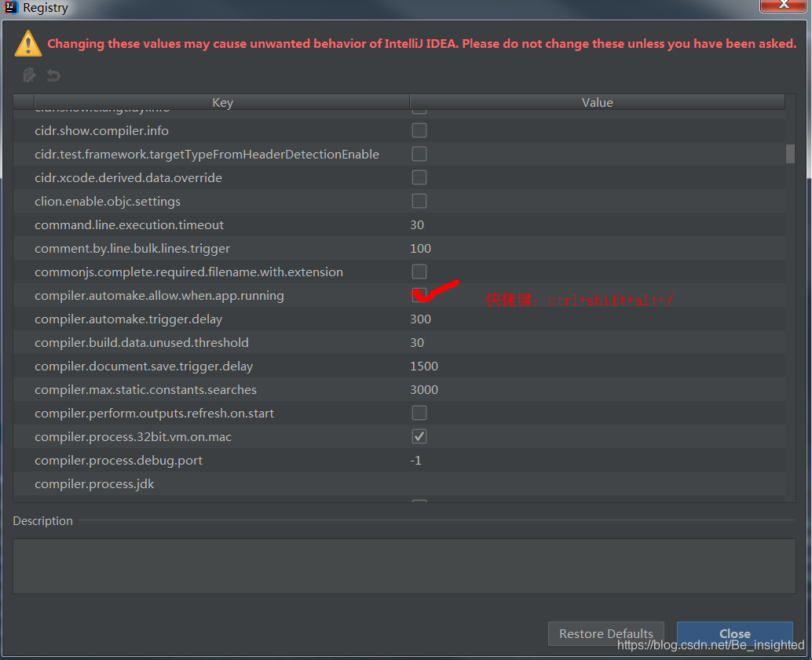
Task: Click the Revert to default arrow icon
Action: click(x=53, y=75)
